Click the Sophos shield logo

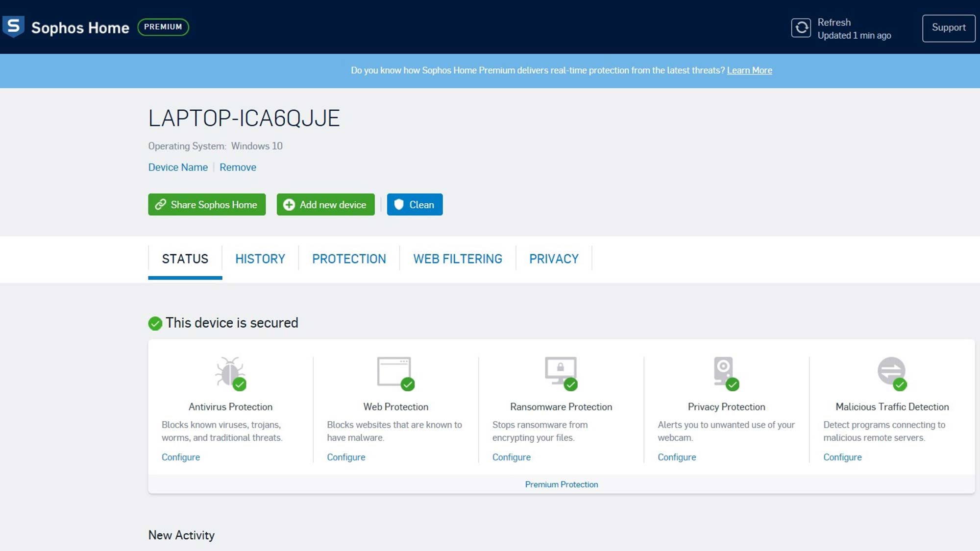click(13, 26)
